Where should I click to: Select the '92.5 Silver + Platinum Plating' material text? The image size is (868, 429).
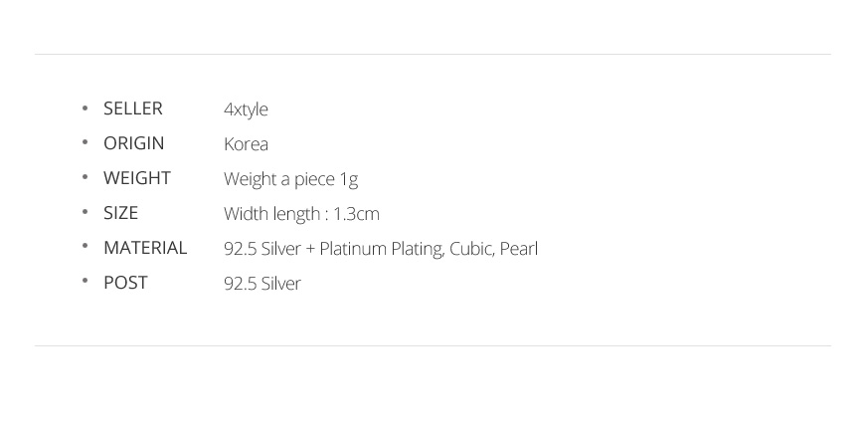click(332, 249)
